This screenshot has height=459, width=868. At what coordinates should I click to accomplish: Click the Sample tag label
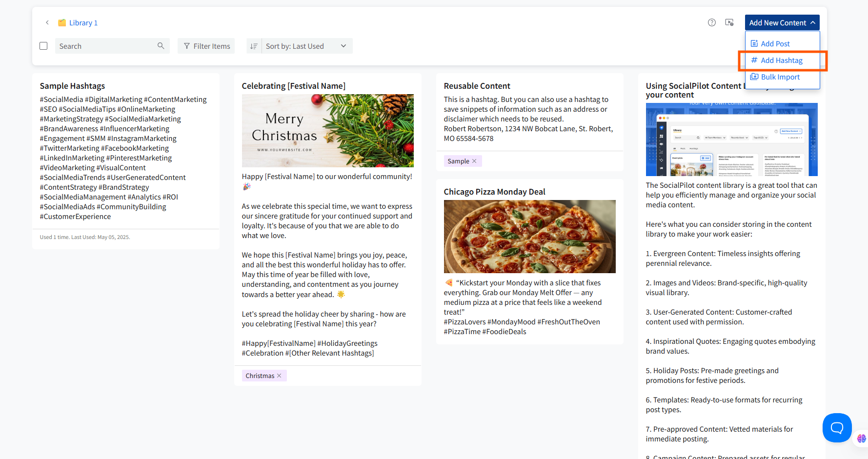point(458,161)
